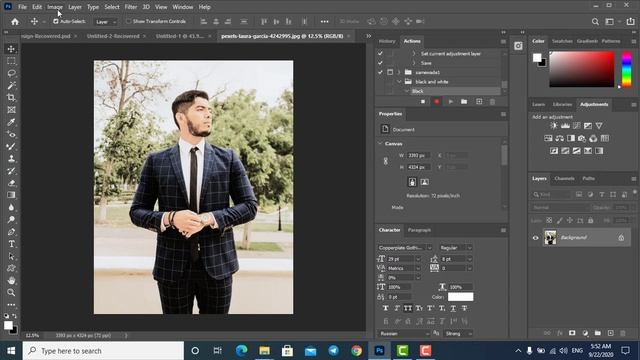Select the Rectangular Marquee tool
This screenshot has width=640, height=360.
[x=11, y=61]
